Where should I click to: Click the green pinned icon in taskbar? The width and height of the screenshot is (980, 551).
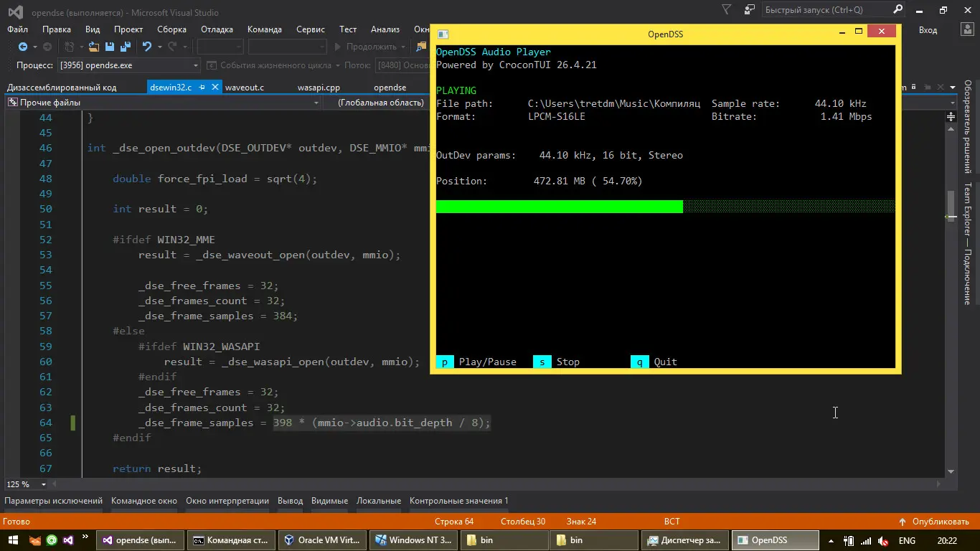(x=52, y=540)
